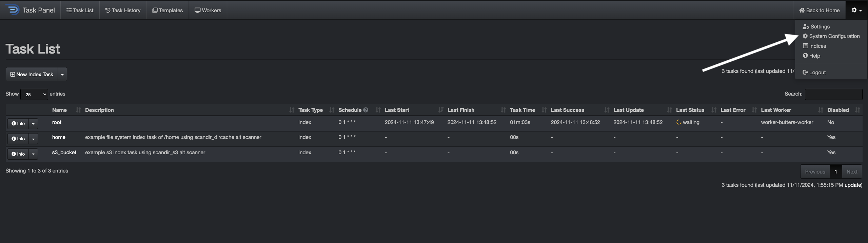The height and width of the screenshot is (243, 868).
Task: Click home task description text
Action: 173,137
